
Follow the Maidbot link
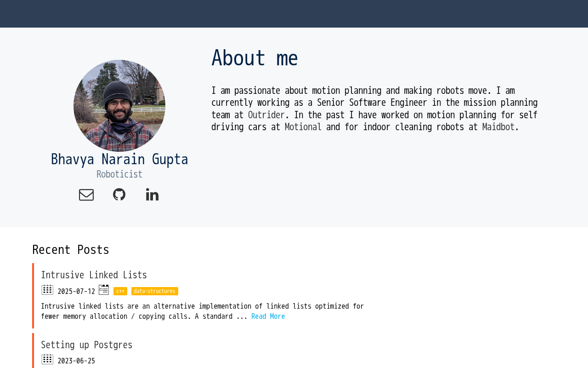(498, 127)
